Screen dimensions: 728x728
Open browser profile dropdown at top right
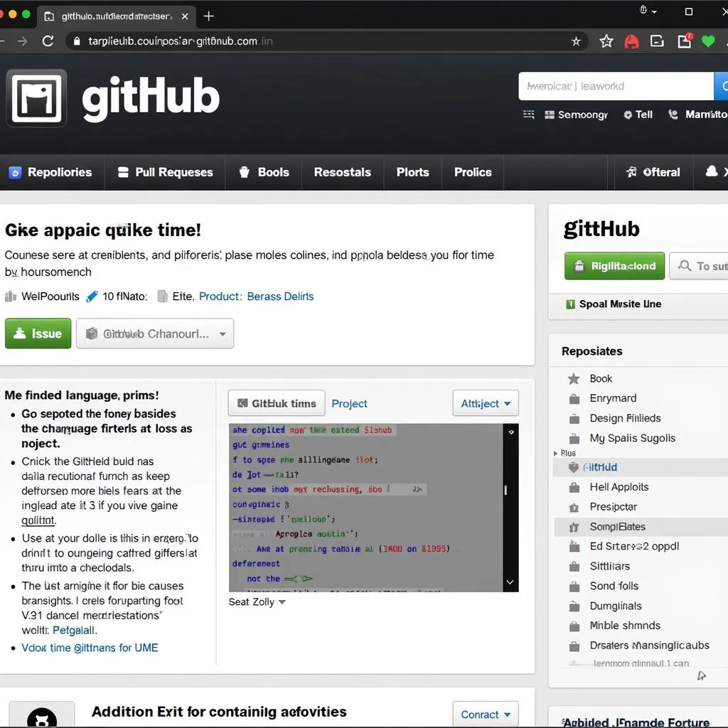tap(648, 11)
